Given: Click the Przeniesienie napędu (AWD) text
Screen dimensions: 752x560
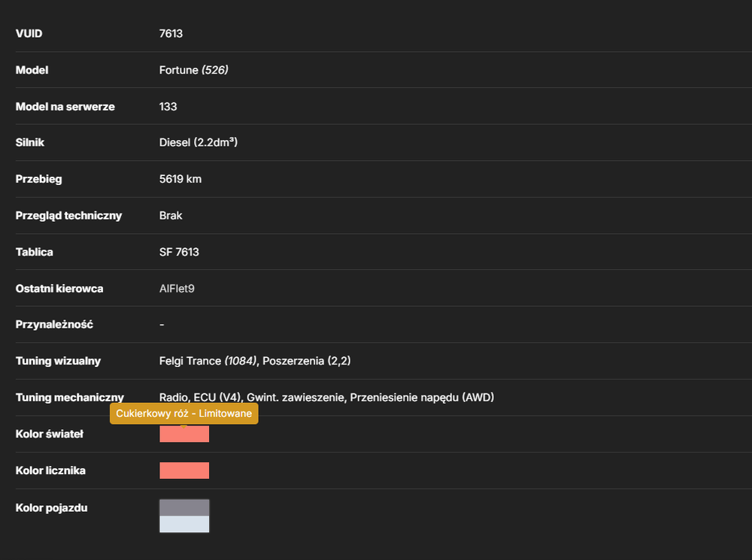Looking at the screenshot, I should coord(422,398).
